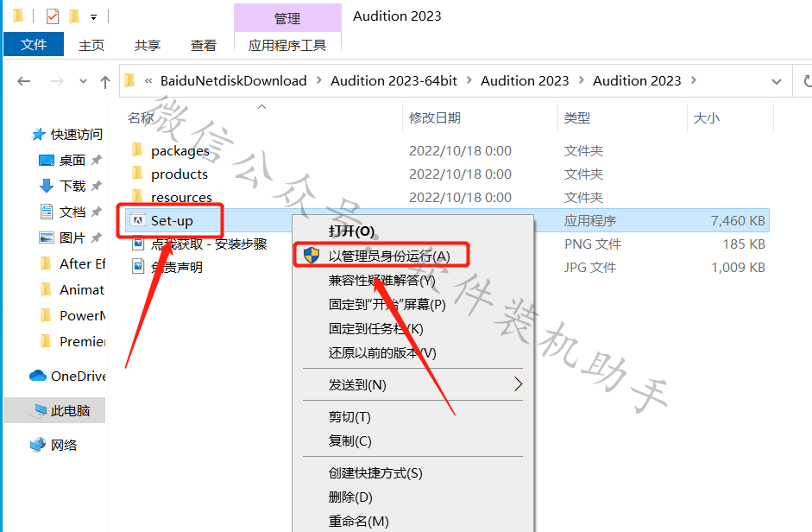Choose 复制(C) from the context menu
Screen dimensions: 812x532
[x=350, y=441]
